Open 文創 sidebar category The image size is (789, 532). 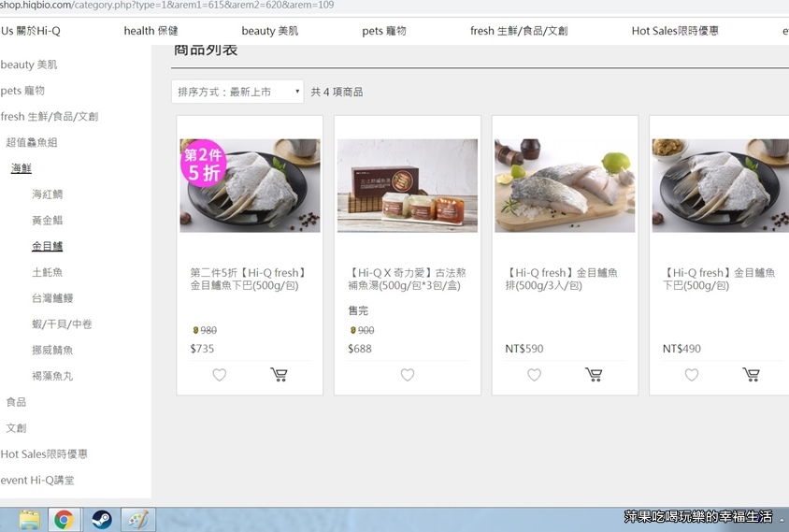tap(16, 428)
